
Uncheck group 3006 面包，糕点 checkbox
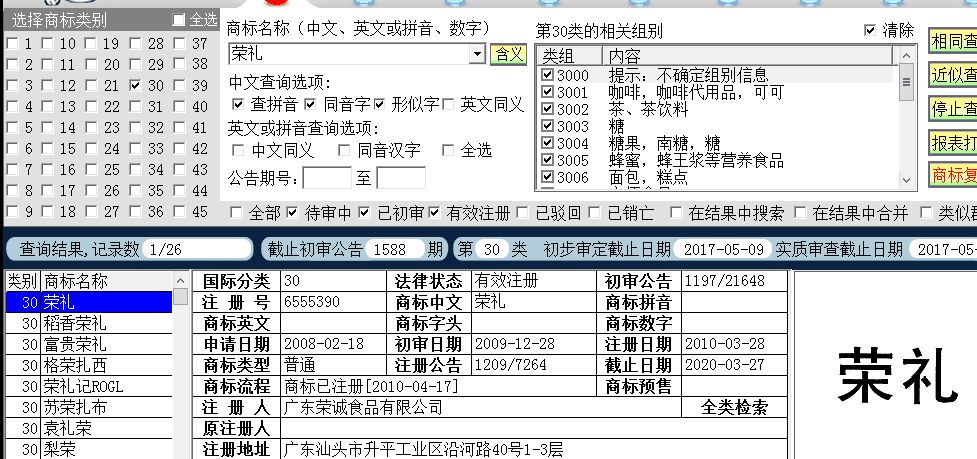pos(548,177)
